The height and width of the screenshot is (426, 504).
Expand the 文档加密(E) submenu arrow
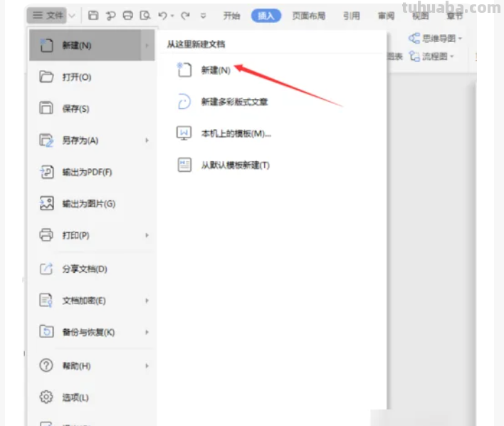(147, 301)
